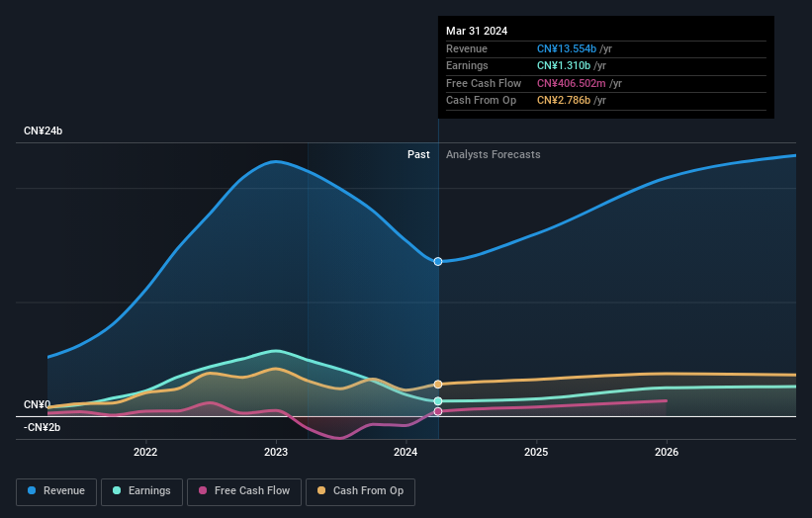This screenshot has width=812, height=518.
Task: Select the 2026 x-axis label
Action: point(667,452)
